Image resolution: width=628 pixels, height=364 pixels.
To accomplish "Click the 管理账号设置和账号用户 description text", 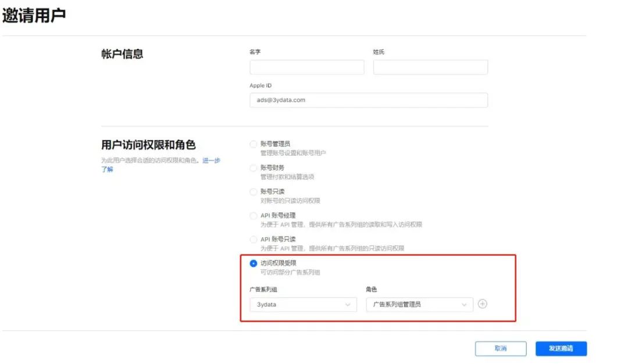I will (x=292, y=153).
